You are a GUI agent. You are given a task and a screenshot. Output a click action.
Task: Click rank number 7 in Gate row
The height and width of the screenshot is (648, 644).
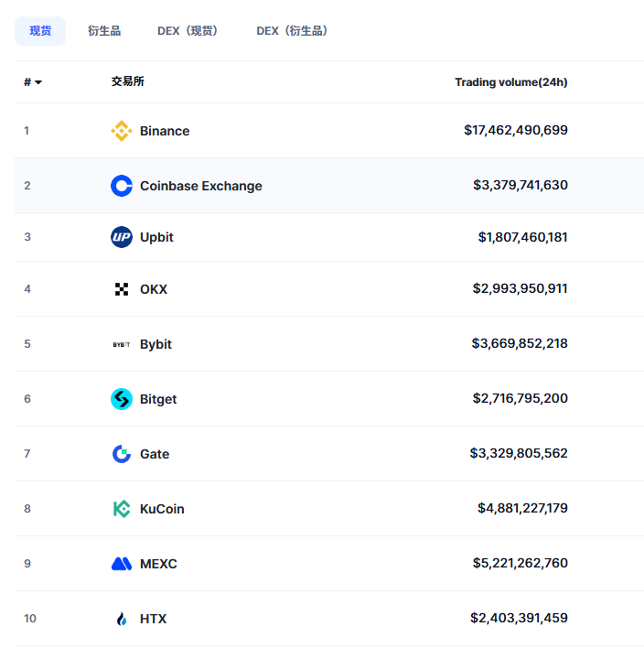(x=27, y=454)
